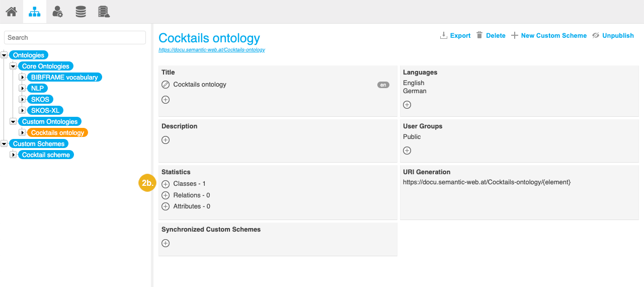Add a new language with plus icon
The image size is (644, 287).
coord(407,105)
